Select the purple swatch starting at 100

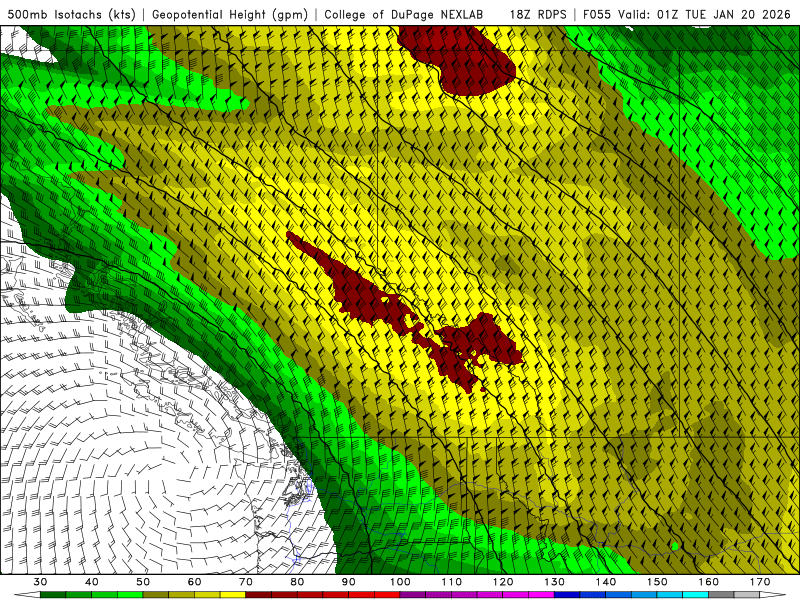[413, 596]
